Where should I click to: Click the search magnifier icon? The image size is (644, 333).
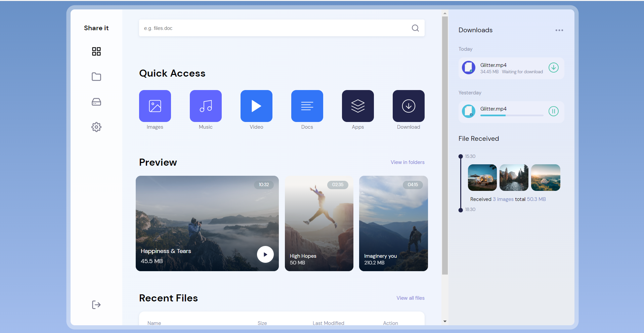coord(415,28)
